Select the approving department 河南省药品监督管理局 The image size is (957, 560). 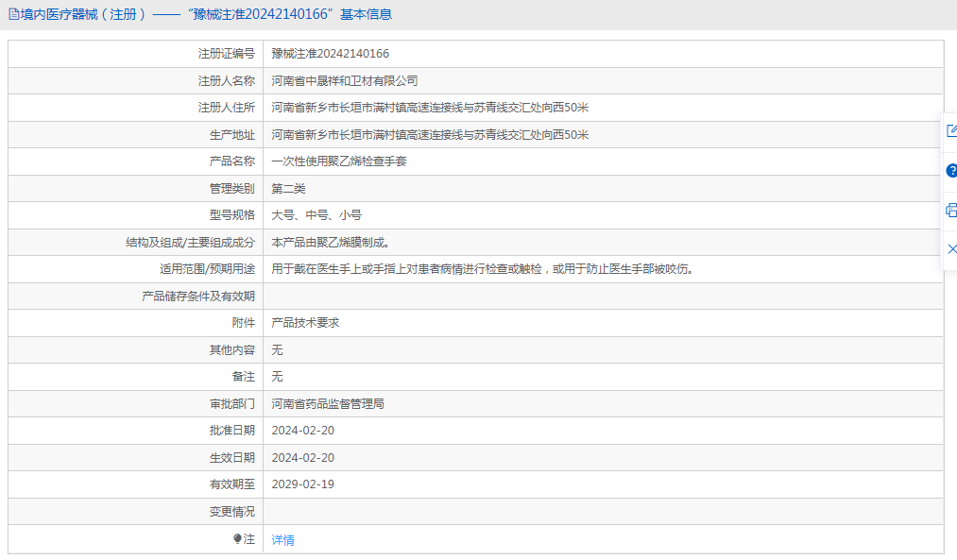pos(328,404)
